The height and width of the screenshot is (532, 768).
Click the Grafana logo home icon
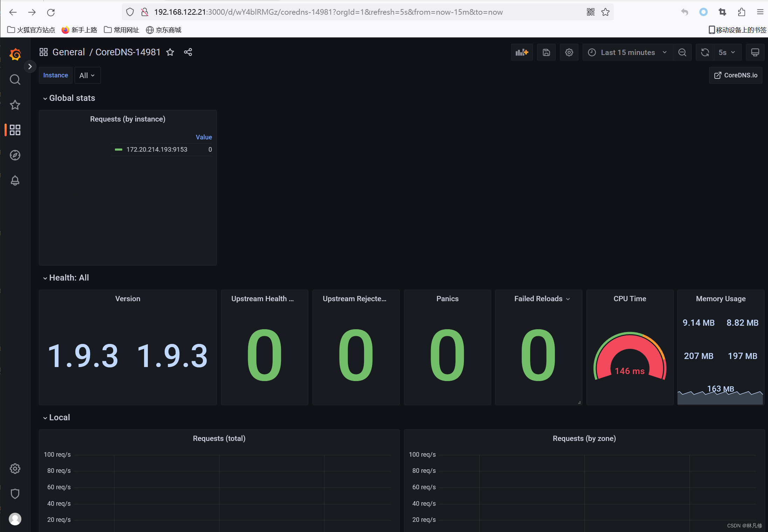tap(15, 54)
